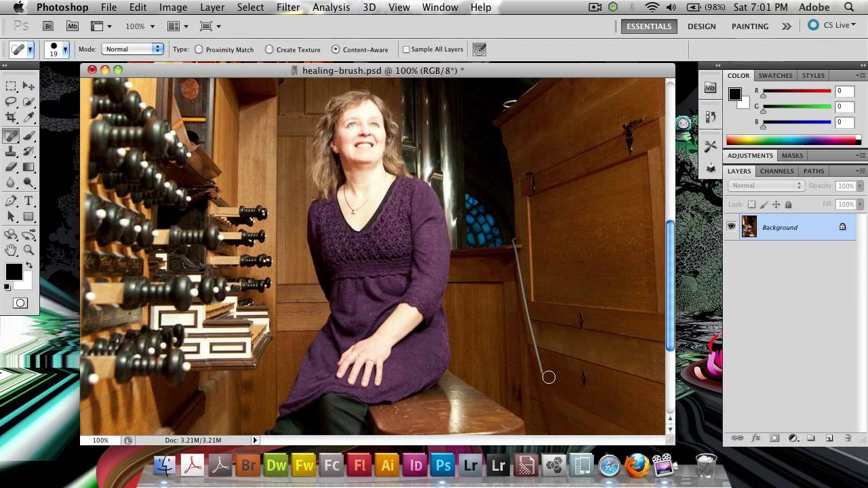Viewport: 868px width, 488px height.
Task: Switch to the Channels tab
Action: tap(776, 171)
